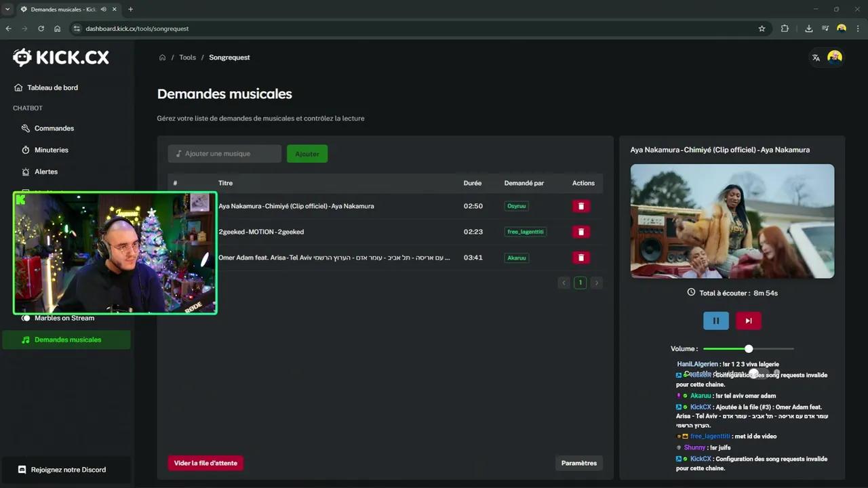Click the 03:41 duration cell

point(473,258)
